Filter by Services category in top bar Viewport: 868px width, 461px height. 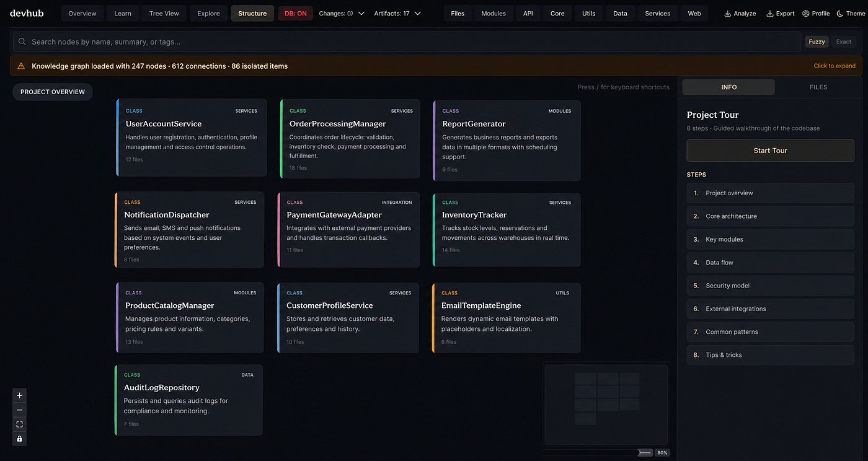[x=657, y=13]
